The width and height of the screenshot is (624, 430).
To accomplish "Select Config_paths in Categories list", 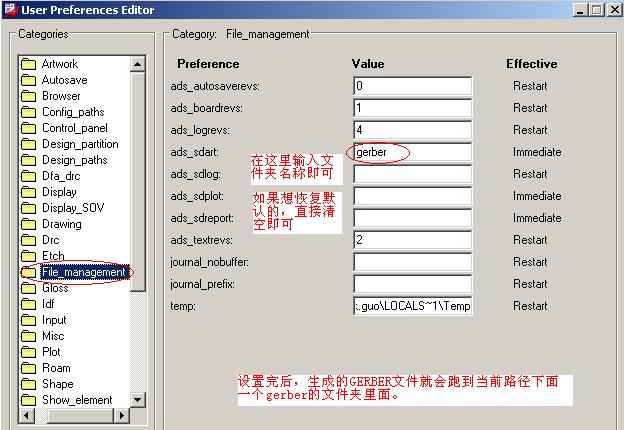I will (x=73, y=112).
